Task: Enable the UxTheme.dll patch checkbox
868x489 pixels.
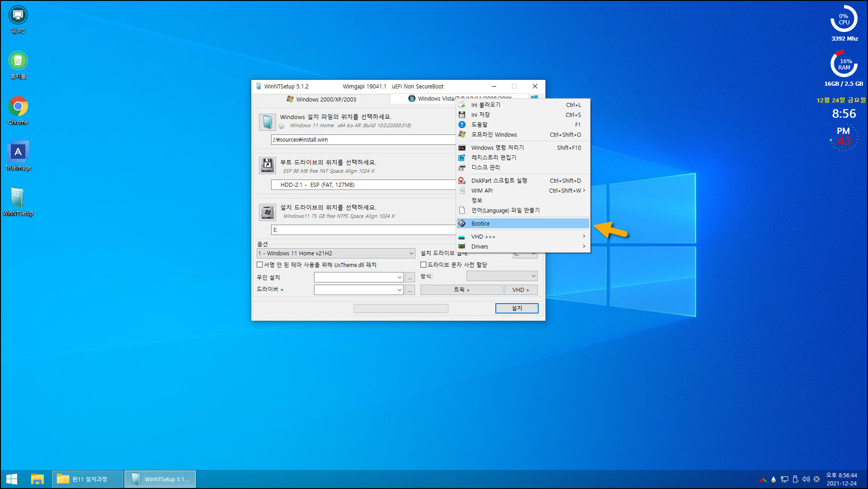Action: coord(260,265)
